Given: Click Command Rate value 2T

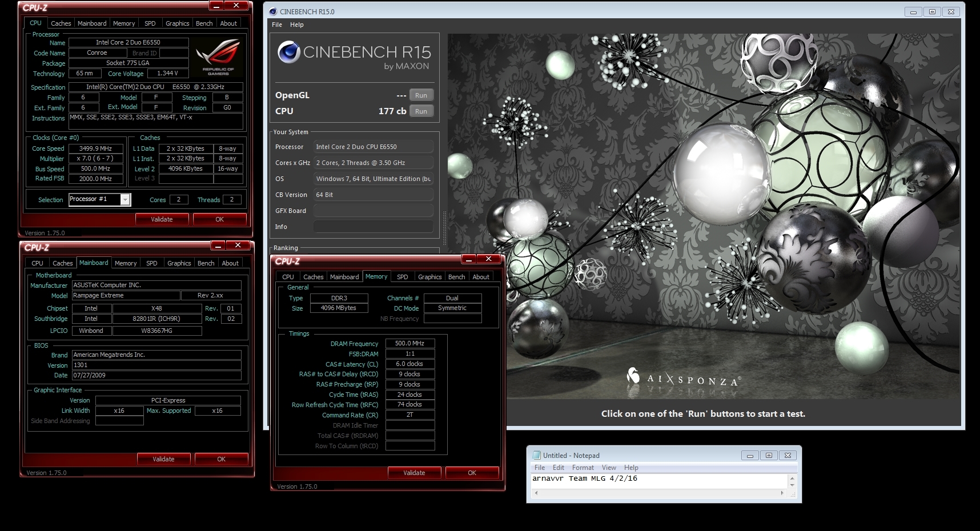Looking at the screenshot, I should click(410, 415).
